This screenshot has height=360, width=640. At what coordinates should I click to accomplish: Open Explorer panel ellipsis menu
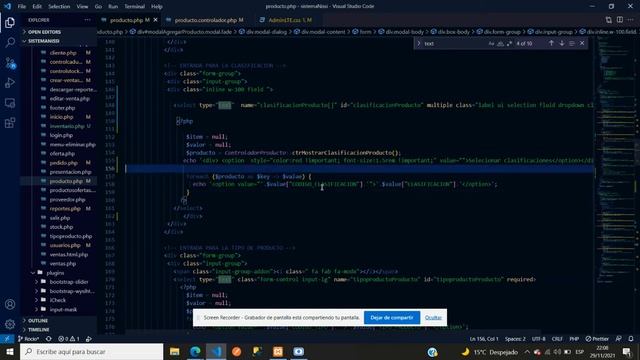[x=87, y=20]
